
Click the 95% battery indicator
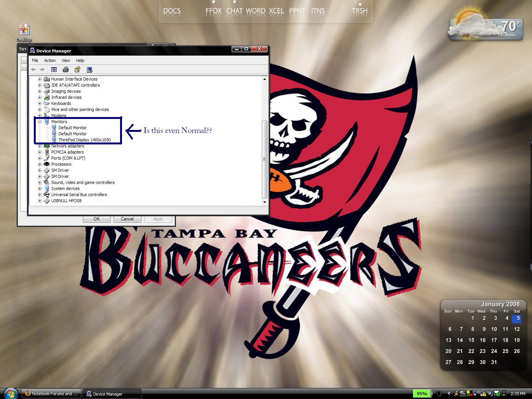click(x=422, y=394)
